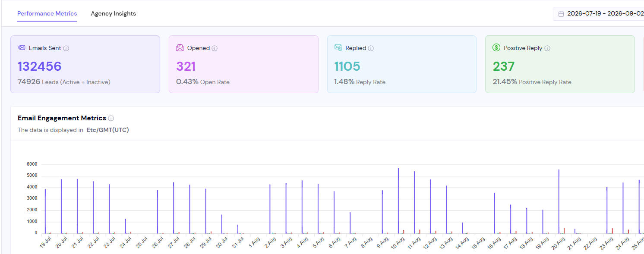Open the Agency Insights tab

(x=113, y=13)
